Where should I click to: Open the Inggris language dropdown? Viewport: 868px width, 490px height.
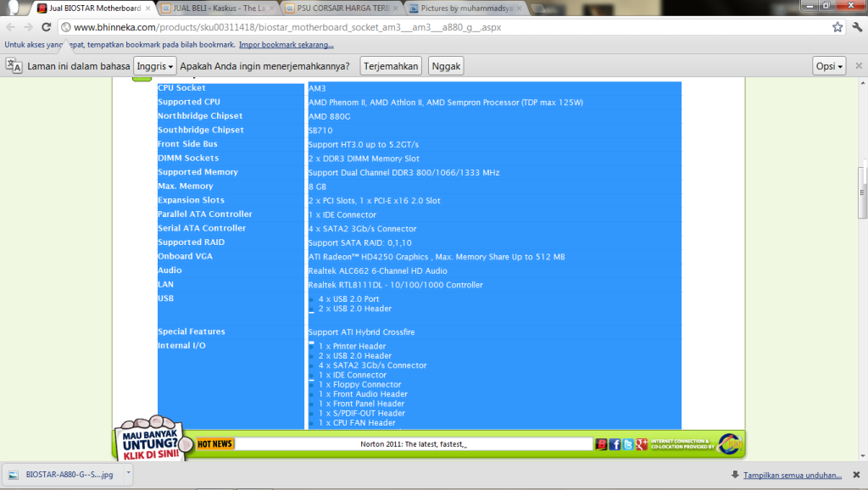[x=154, y=66]
